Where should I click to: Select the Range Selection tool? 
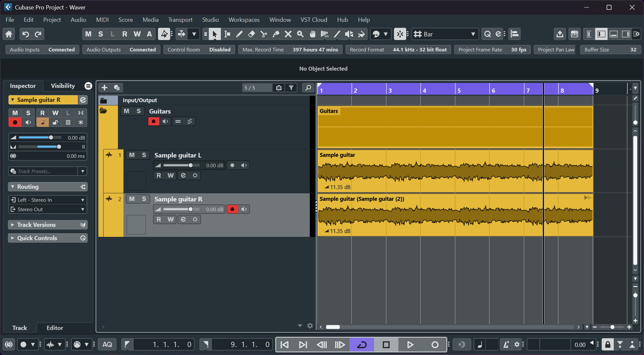[x=227, y=34]
